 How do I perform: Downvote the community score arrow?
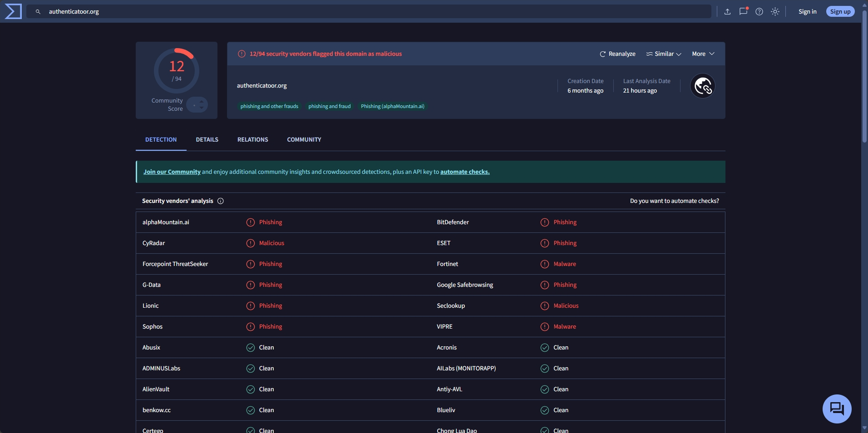tap(202, 108)
